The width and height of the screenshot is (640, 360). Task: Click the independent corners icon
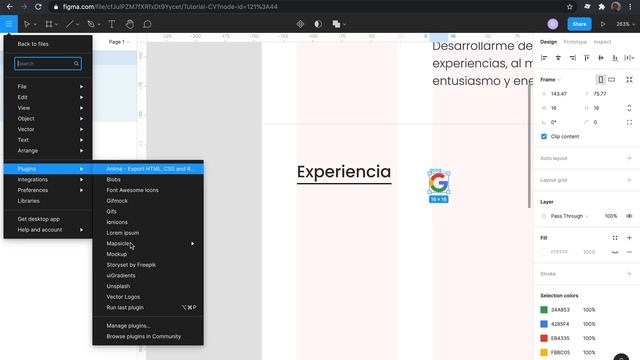point(629,122)
